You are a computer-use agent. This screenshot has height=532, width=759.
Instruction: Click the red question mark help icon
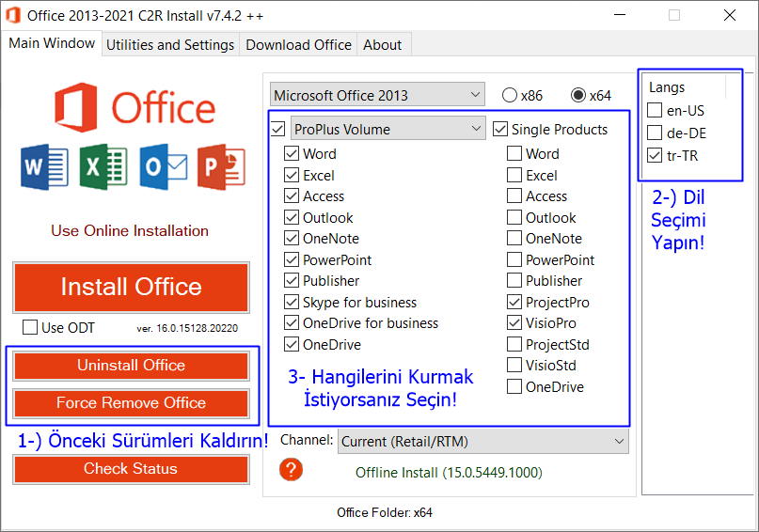click(292, 470)
